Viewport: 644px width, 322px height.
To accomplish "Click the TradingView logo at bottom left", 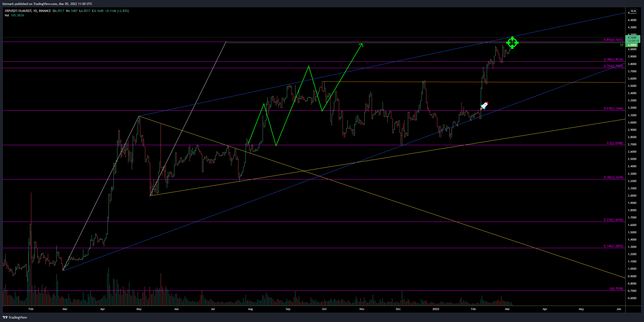I will click(15, 317).
